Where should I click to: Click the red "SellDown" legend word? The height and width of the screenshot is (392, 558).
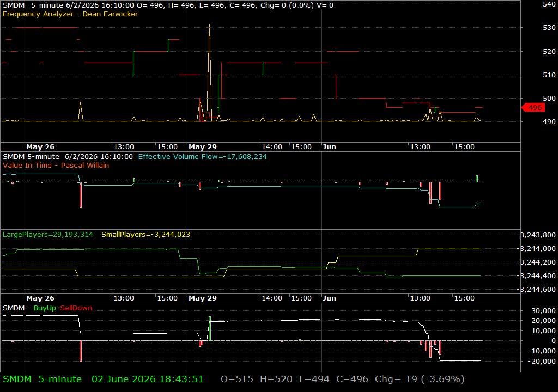coord(76,308)
